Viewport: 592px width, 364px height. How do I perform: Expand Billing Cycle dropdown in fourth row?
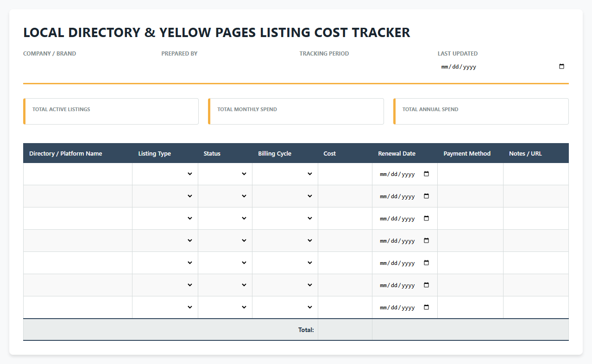pyautogui.click(x=285, y=241)
